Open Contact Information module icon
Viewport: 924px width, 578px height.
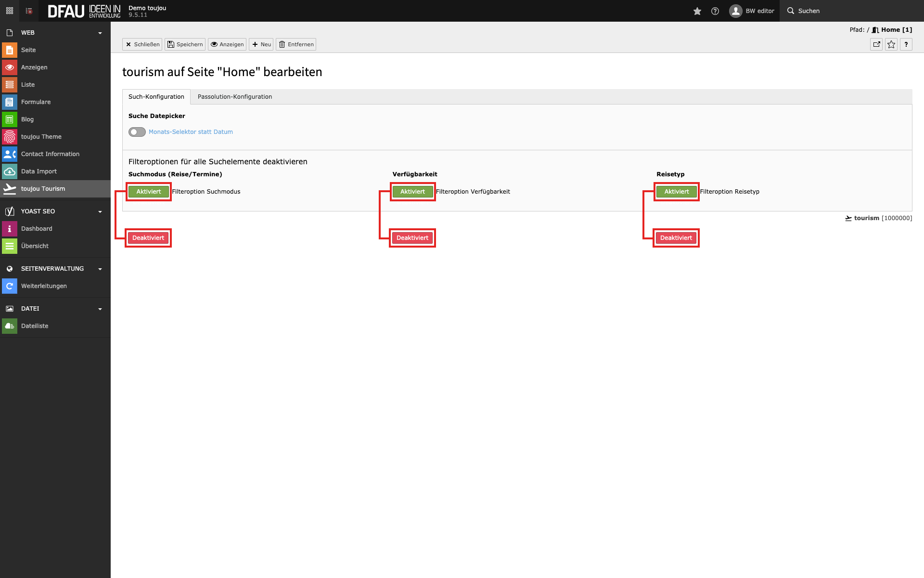[x=10, y=154]
